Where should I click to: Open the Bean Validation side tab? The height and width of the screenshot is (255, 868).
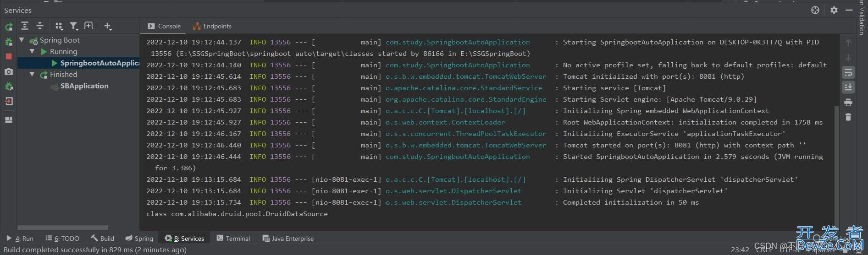click(862, 17)
